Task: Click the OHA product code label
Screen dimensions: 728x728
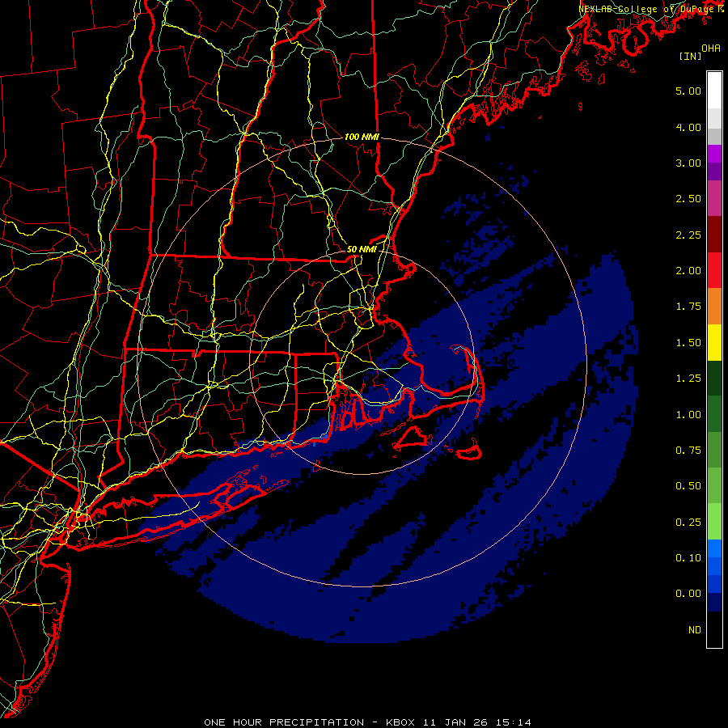Action: (710, 49)
